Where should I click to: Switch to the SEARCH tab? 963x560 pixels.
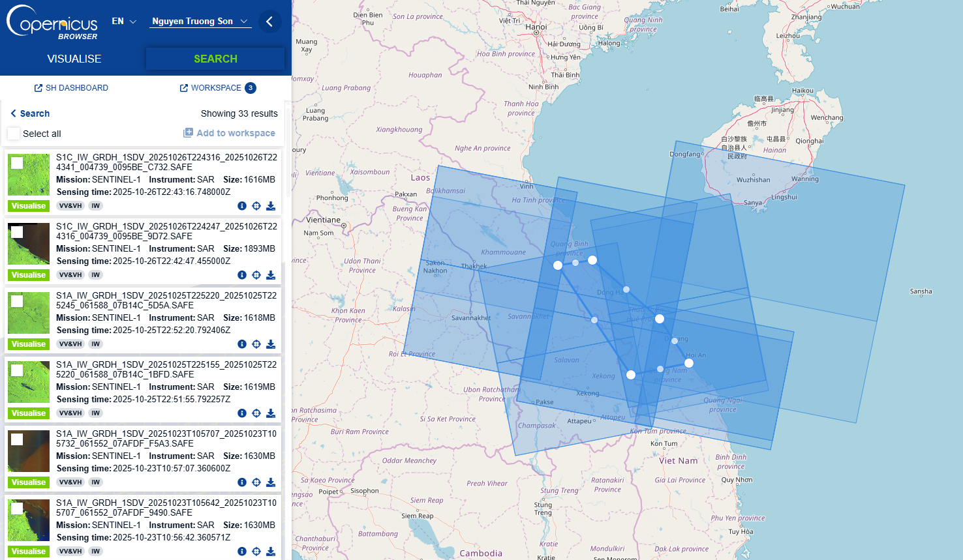(215, 59)
